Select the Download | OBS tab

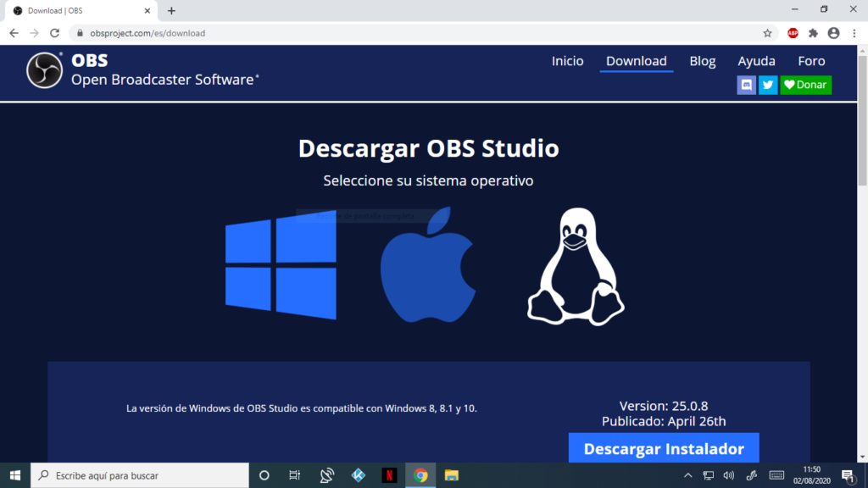tap(81, 10)
